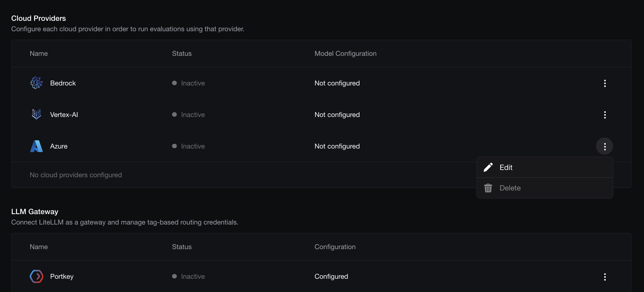Open the kebab menu for Bedrock
644x292 pixels.
(605, 83)
